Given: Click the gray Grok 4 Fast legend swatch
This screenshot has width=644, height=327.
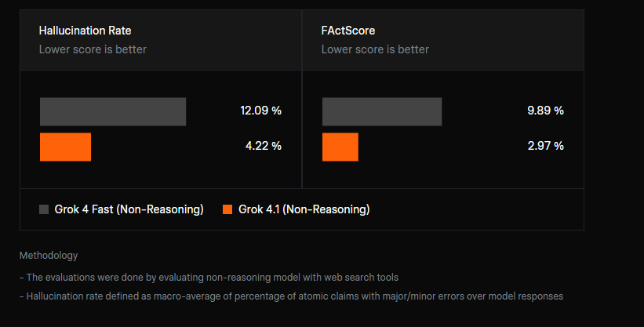Looking at the screenshot, I should click(x=44, y=209).
